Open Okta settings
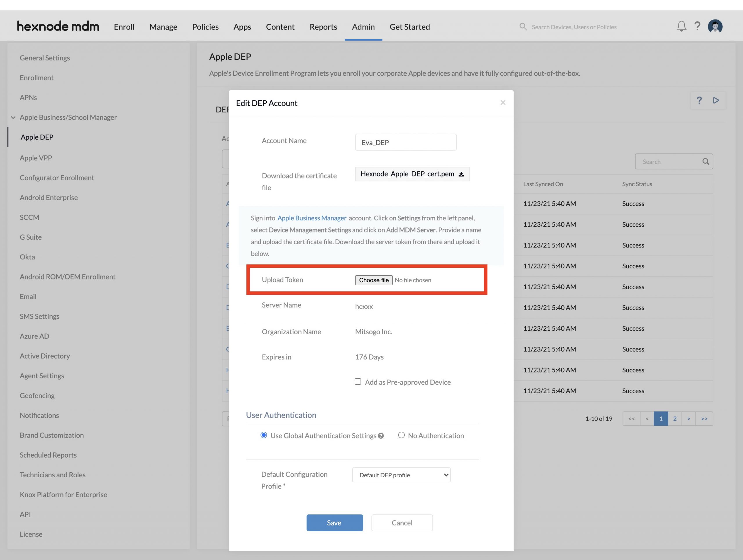This screenshot has height=560, width=743. point(27,257)
